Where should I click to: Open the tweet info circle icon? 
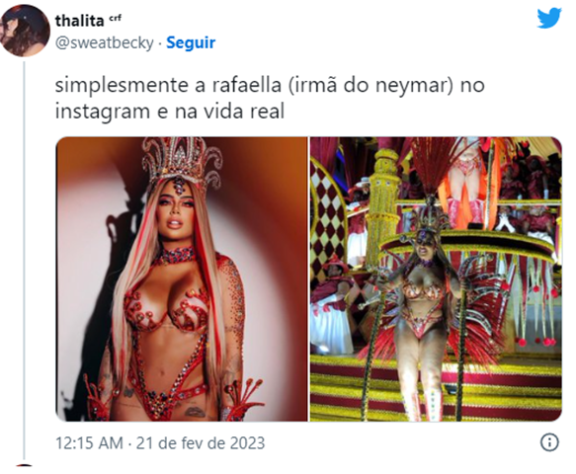(550, 442)
